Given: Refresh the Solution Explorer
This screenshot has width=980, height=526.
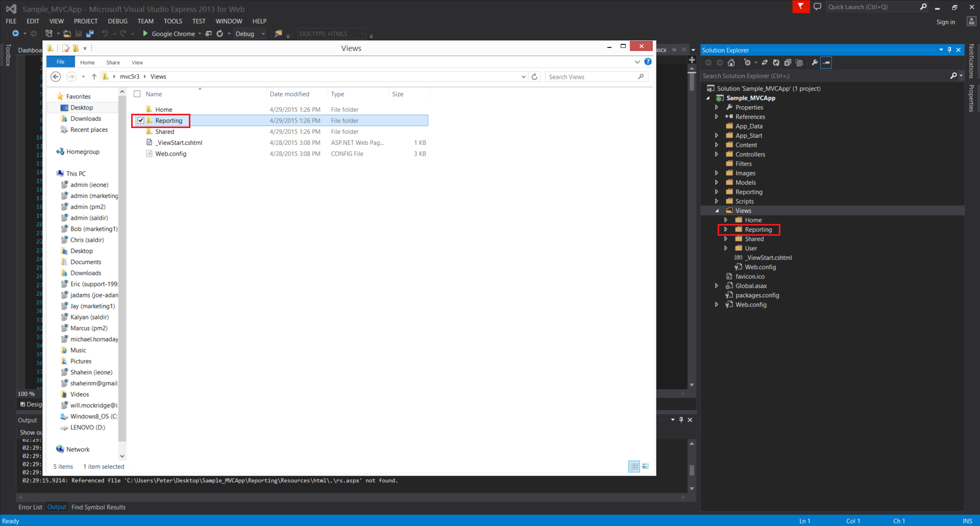Looking at the screenshot, I should (776, 63).
